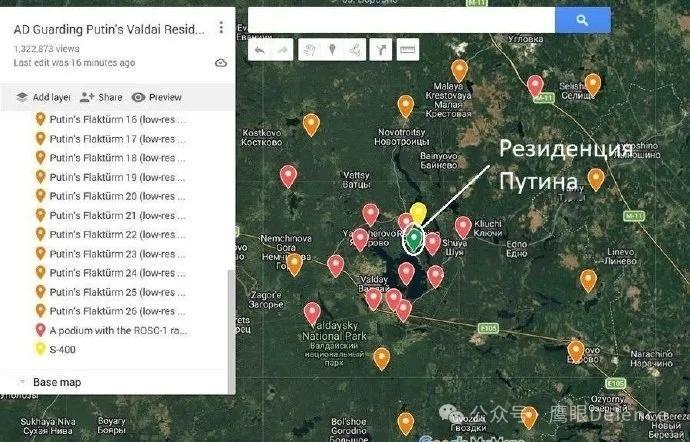Image resolution: width=690 pixels, height=442 pixels.
Task: Select the Add marker tool
Action: point(332,50)
